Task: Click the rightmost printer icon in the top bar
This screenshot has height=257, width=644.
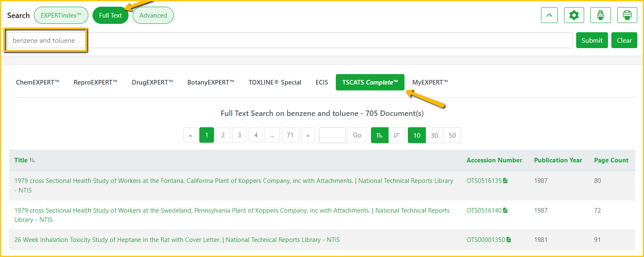Action: pos(627,15)
